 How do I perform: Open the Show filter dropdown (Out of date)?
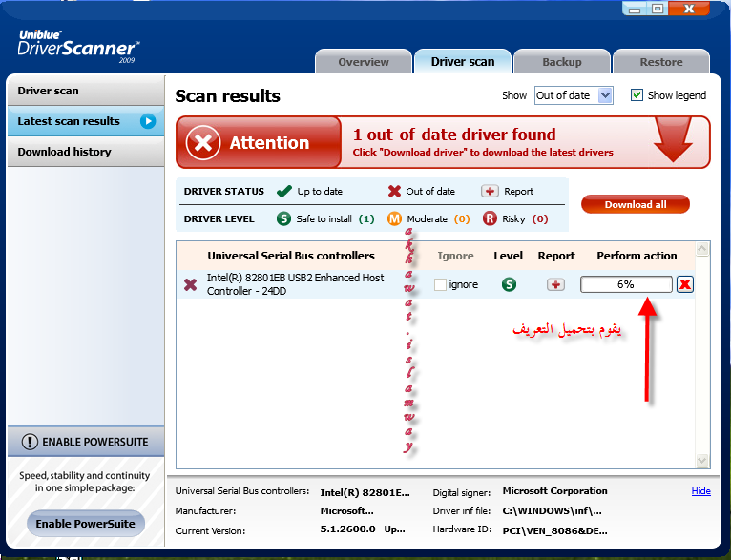574,95
